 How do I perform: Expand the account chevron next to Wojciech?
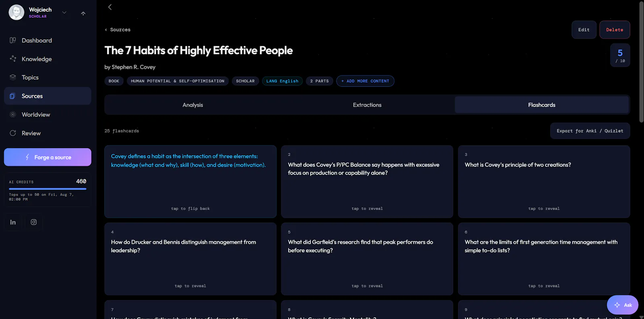click(64, 12)
